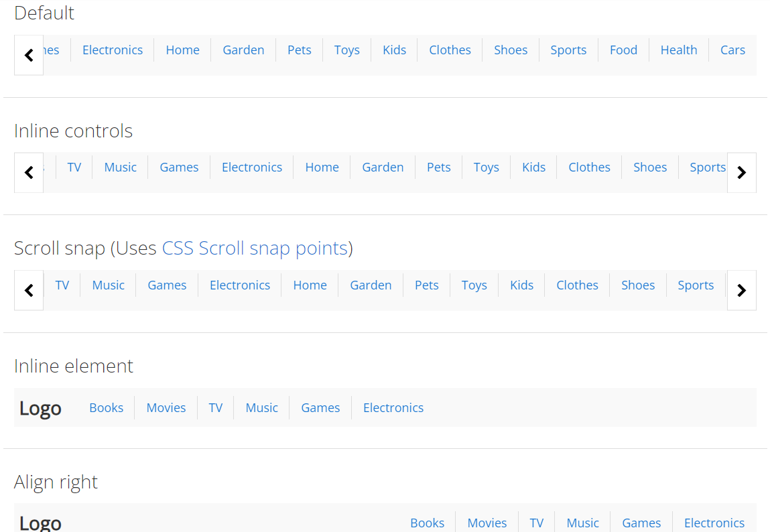Select TV in Align right nav

(537, 523)
